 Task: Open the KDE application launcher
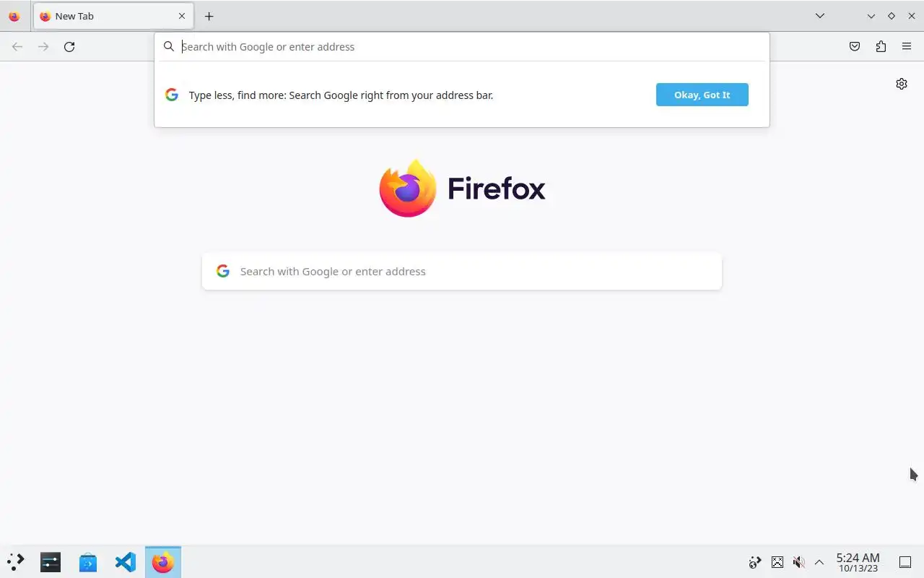pyautogui.click(x=16, y=562)
